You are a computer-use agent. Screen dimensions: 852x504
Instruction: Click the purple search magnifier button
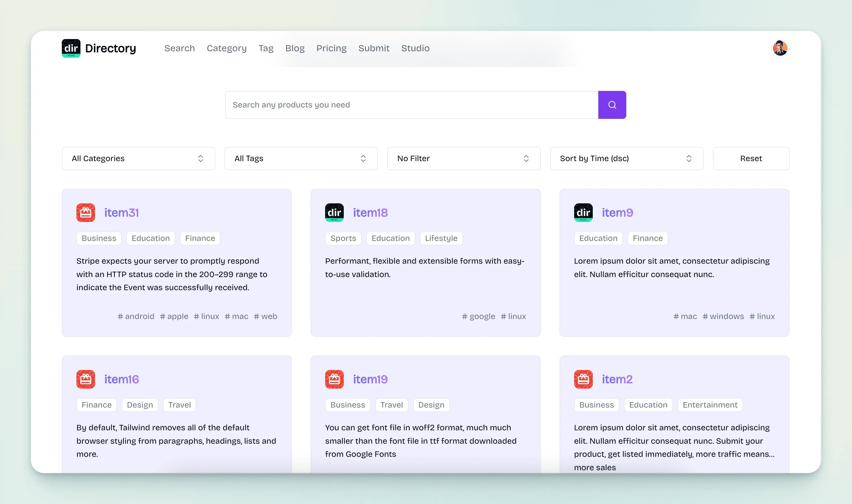pyautogui.click(x=612, y=105)
